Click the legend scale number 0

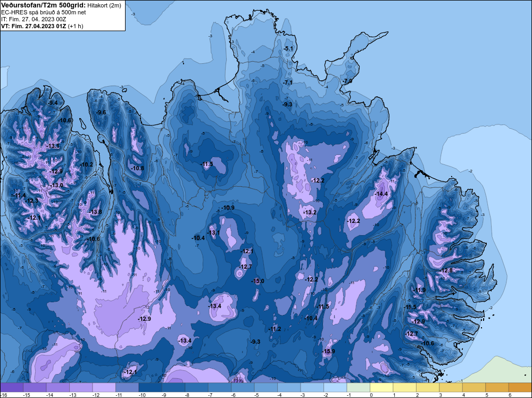[x=371, y=395]
